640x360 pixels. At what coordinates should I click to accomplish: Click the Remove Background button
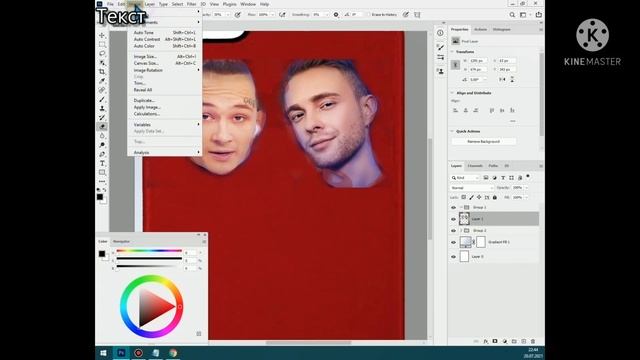click(484, 142)
